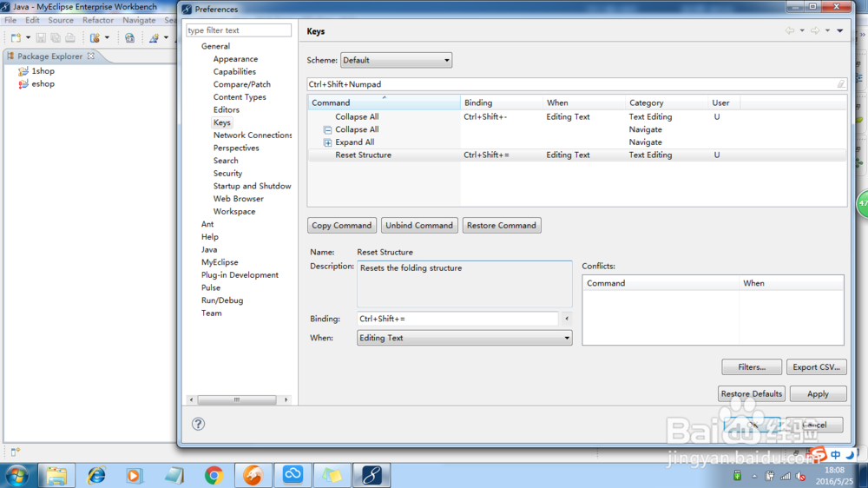Open the New file dropdown arrow in toolbar
Screen dimensions: 868x488
pyautogui.click(x=28, y=37)
